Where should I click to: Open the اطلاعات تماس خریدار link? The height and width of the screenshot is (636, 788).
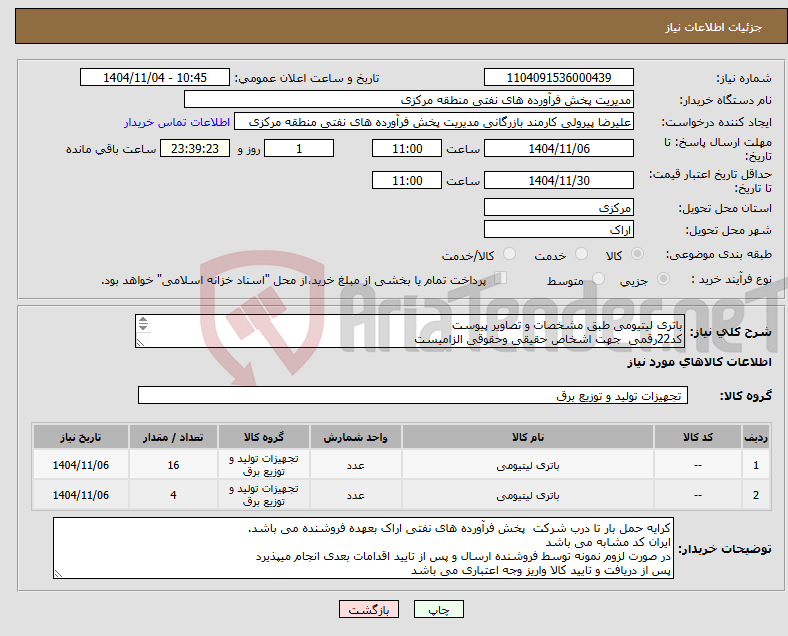[x=177, y=122]
